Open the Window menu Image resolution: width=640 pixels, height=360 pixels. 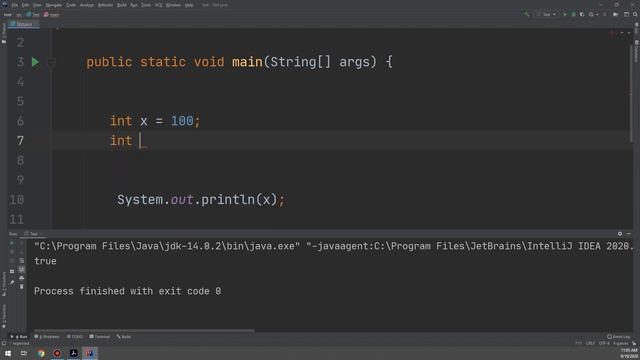click(173, 5)
